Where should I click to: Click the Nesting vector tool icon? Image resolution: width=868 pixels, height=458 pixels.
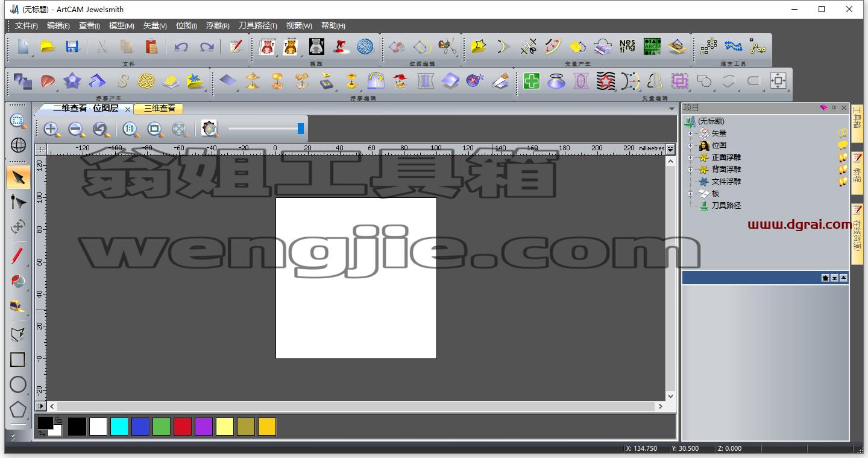point(627,46)
